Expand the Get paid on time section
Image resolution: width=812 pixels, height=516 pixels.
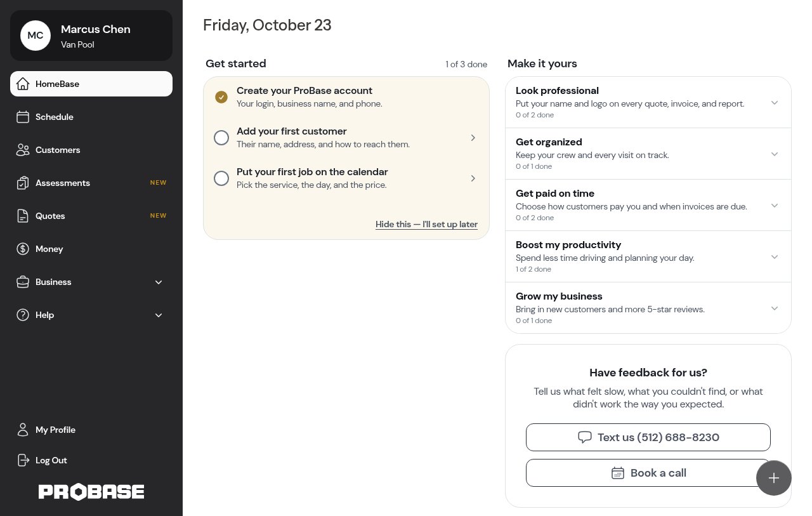click(x=648, y=205)
